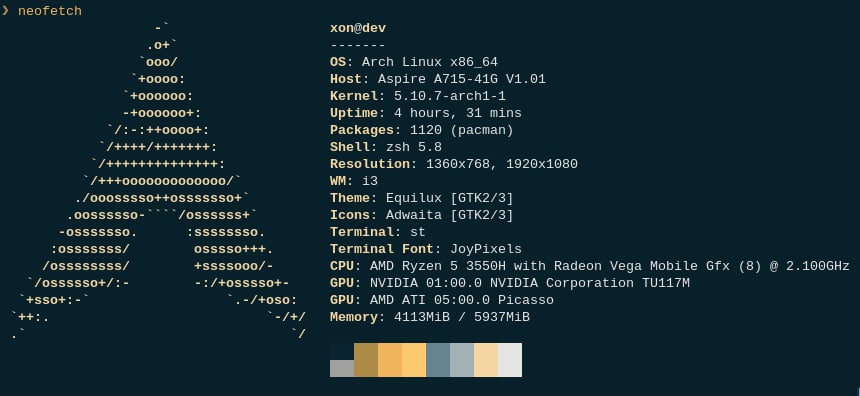Select the '1120 (pacman)' package count
Screen dimensions: 860x396
tap(462, 130)
